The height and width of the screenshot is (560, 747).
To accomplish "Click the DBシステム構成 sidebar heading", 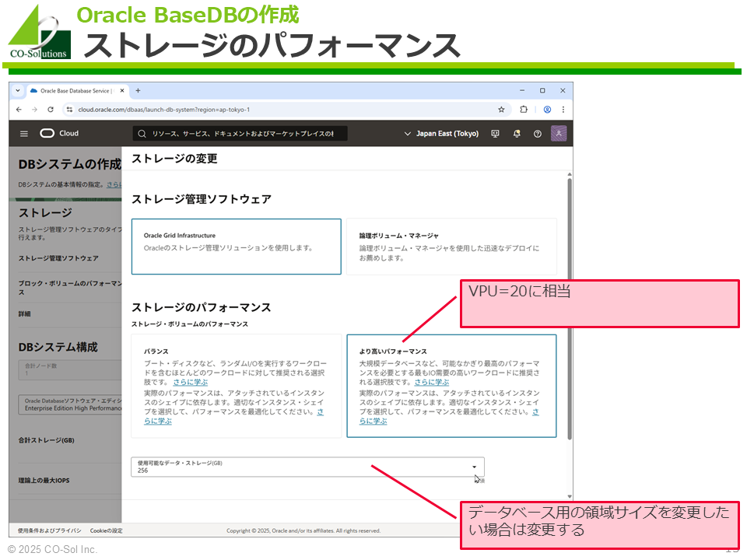I will tap(58, 347).
